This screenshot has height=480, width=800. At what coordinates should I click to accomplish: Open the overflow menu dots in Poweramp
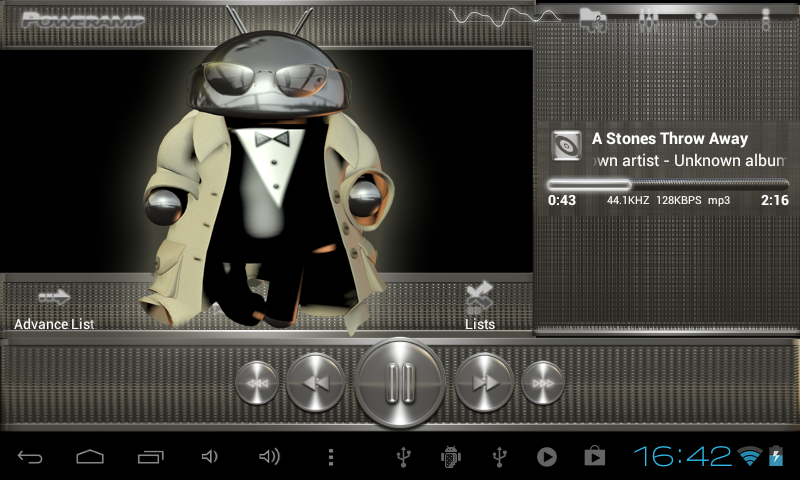tap(766, 20)
